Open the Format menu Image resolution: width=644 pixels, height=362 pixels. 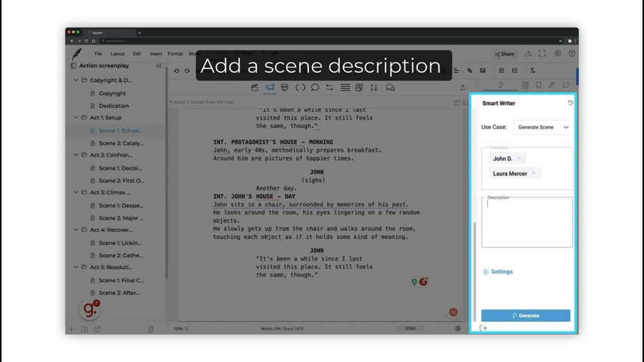pyautogui.click(x=175, y=54)
